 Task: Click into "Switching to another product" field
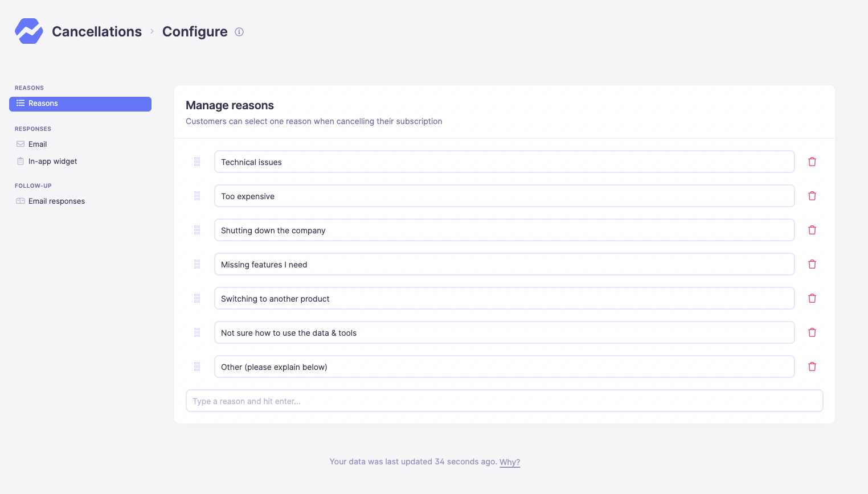click(x=504, y=298)
